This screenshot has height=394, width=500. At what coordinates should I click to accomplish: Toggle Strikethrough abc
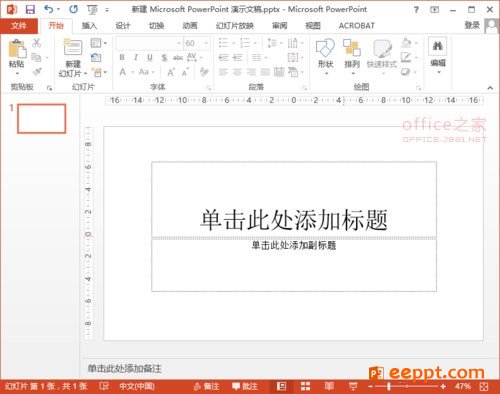(x=178, y=57)
